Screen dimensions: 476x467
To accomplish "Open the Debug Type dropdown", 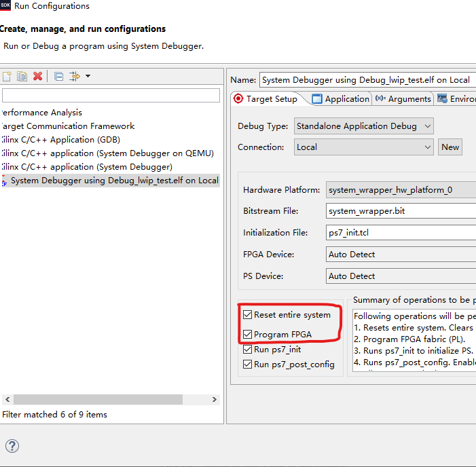I will coord(363,126).
